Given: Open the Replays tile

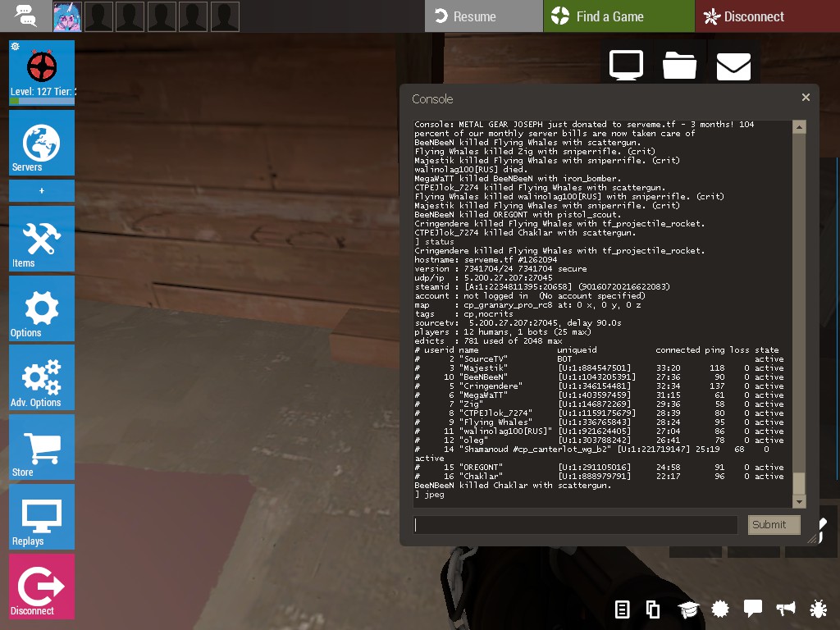Looking at the screenshot, I should coord(42,516).
